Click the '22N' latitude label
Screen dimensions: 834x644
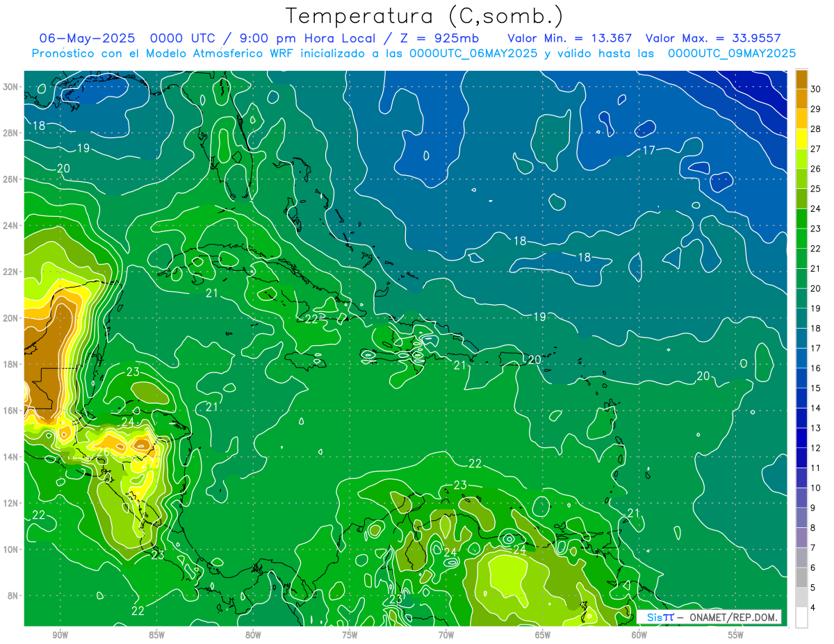pos(11,272)
